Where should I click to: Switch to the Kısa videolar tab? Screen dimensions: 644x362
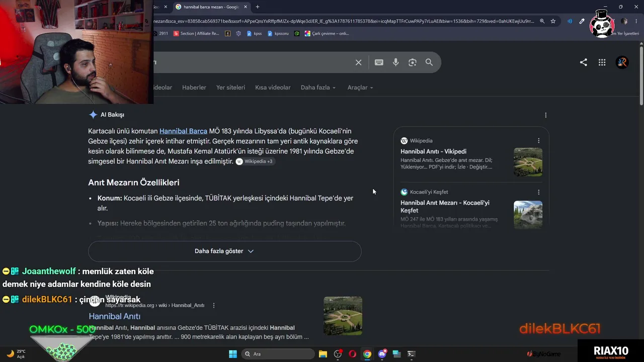coord(273,87)
